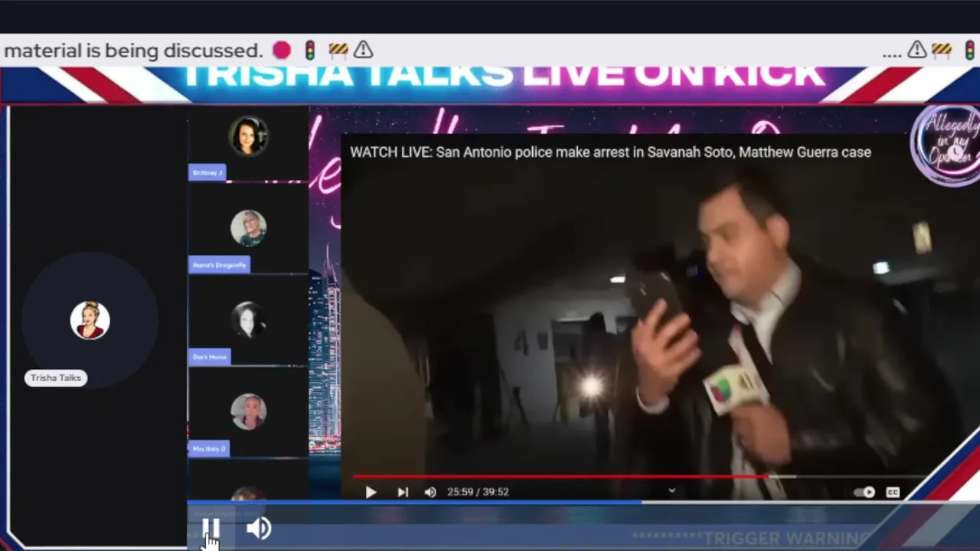Click the Trisha Talks host avatar
The width and height of the screenshot is (980, 551).
90,320
